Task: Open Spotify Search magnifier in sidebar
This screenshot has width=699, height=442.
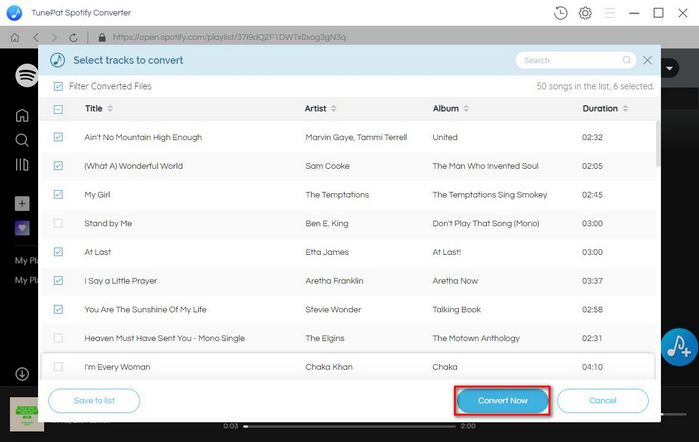Action: (22, 140)
